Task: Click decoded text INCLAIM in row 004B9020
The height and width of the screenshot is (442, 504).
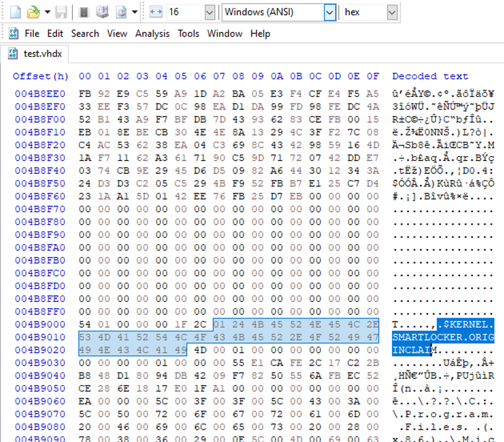Action: pos(414,350)
